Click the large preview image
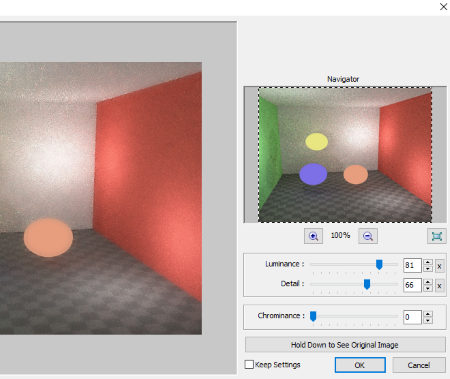Screen dimensions: 450x379 (101, 198)
